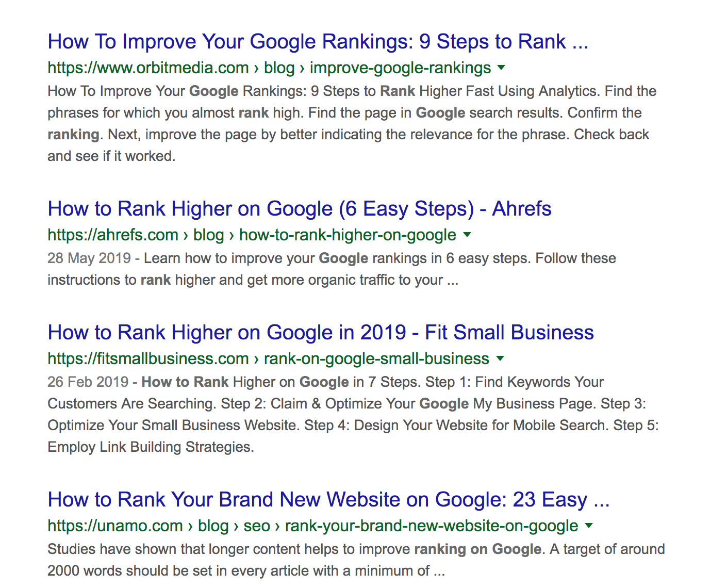Screen dimensions: 727x588
Task: Select 'improve-google-rankings' segment of the Orbit Media URL
Action: pyautogui.click(x=400, y=68)
